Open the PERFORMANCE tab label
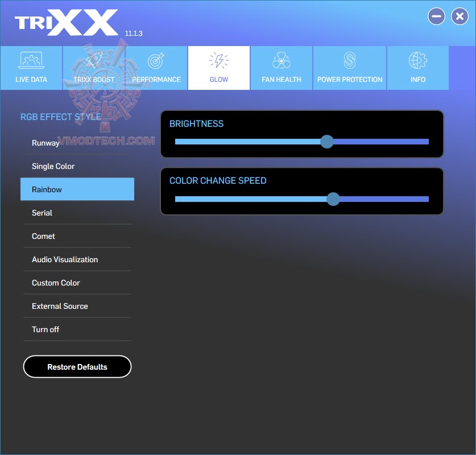The width and height of the screenshot is (476, 455). point(156,80)
